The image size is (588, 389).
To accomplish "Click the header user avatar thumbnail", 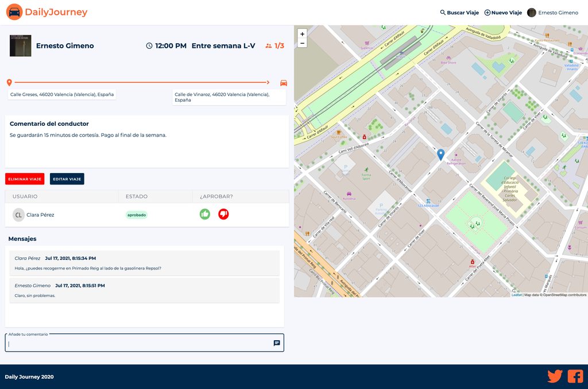I will (x=531, y=13).
